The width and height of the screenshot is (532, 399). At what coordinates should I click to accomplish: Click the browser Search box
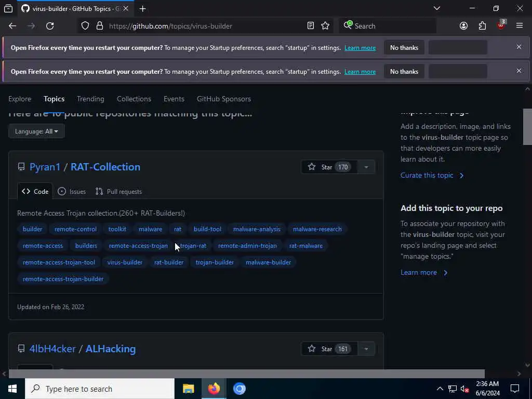[x=388, y=26]
